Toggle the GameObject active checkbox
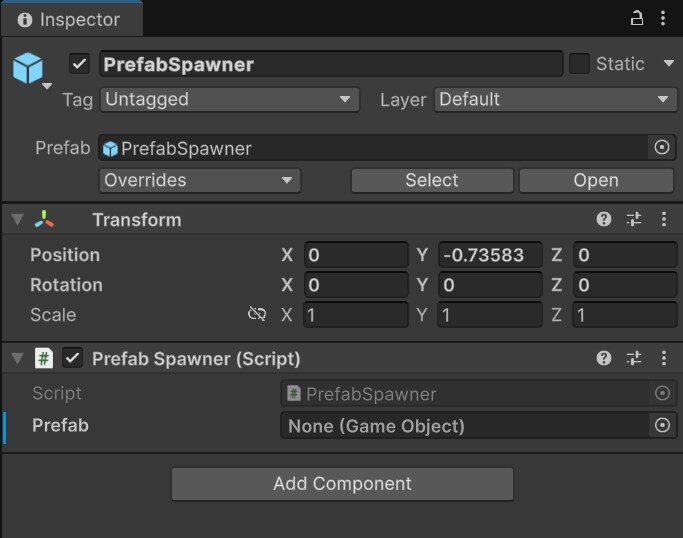The height and width of the screenshot is (538, 683). click(x=80, y=64)
